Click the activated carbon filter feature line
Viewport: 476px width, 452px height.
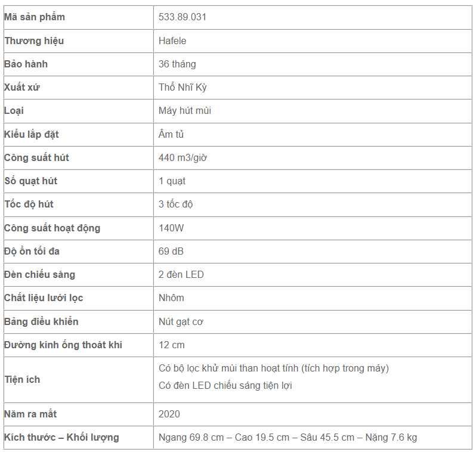(274, 368)
